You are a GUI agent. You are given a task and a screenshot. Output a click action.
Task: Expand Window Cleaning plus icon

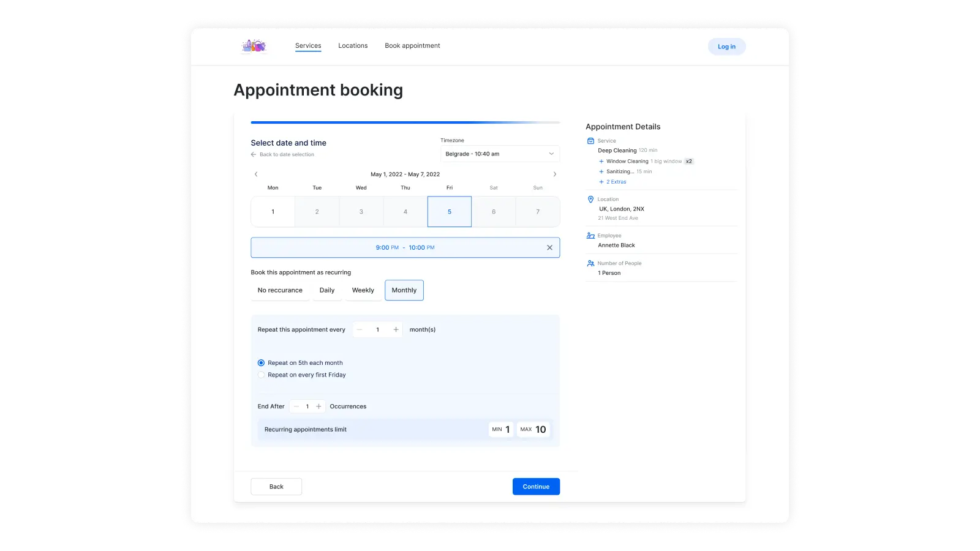tap(601, 162)
